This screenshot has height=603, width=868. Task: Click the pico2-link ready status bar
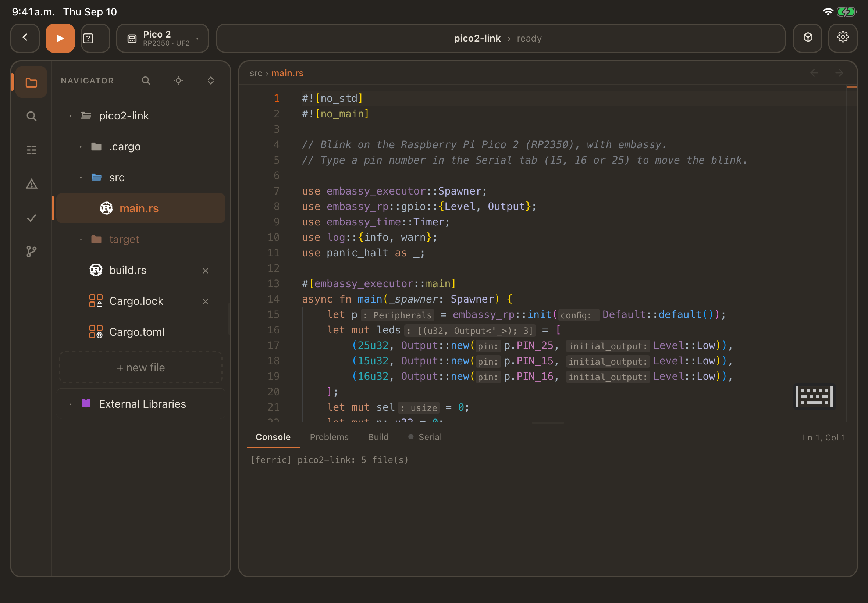(x=501, y=38)
